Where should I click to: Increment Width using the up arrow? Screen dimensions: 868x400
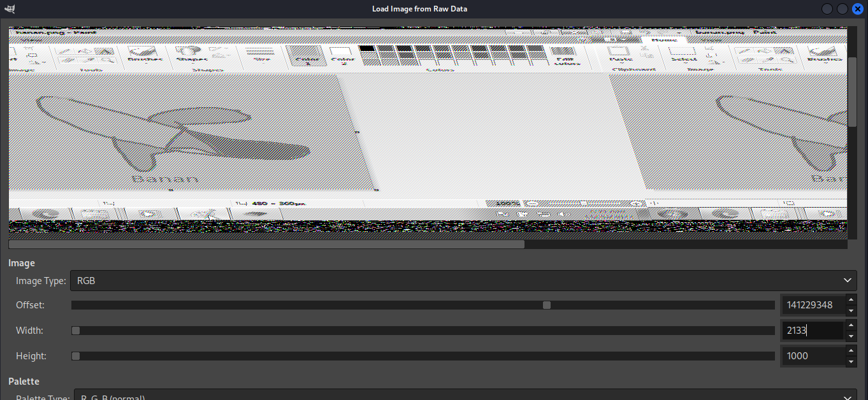pyautogui.click(x=851, y=325)
